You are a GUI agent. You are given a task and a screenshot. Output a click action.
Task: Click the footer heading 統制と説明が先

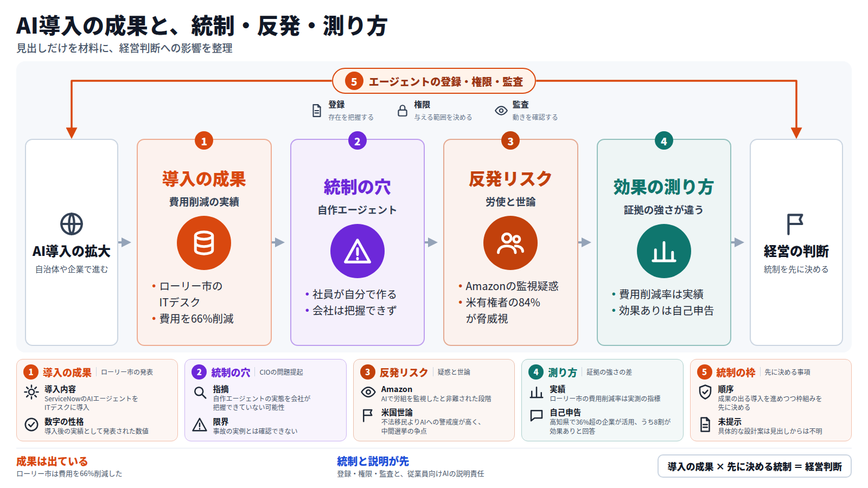tap(373, 461)
